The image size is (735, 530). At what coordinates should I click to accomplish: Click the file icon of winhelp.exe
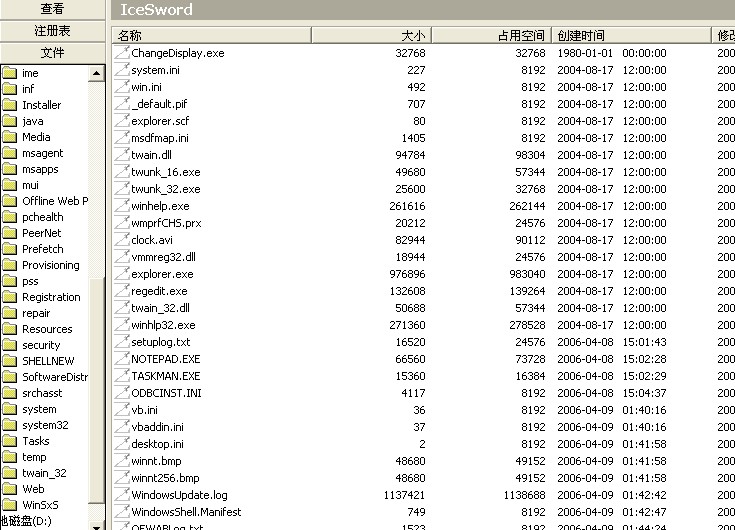(122, 205)
